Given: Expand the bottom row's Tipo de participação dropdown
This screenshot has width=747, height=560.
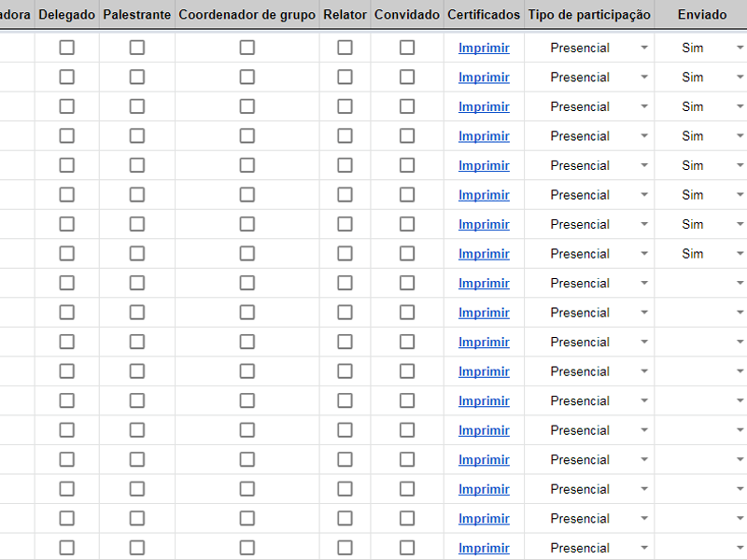Looking at the screenshot, I should [643, 548].
